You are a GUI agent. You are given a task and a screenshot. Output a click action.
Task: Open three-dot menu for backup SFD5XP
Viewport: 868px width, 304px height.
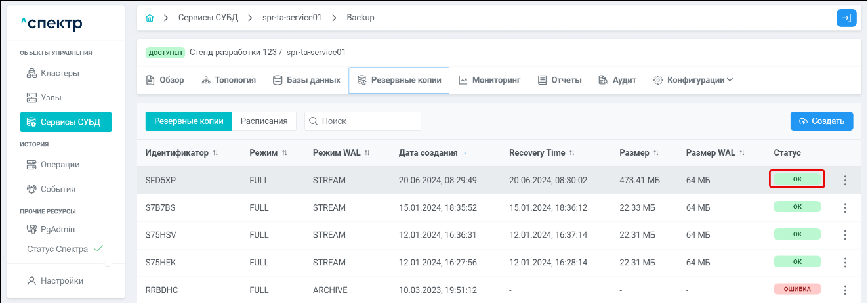pos(845,181)
